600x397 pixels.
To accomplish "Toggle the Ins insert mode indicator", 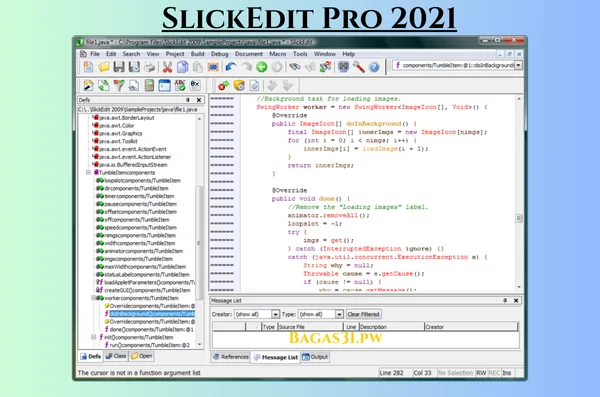I will pos(507,373).
